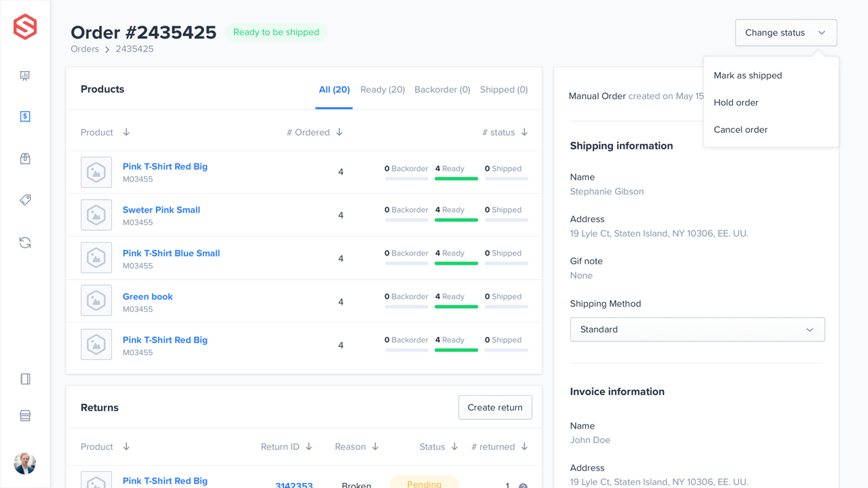Sort products by # Ordered column
868x488 pixels.
click(x=315, y=132)
